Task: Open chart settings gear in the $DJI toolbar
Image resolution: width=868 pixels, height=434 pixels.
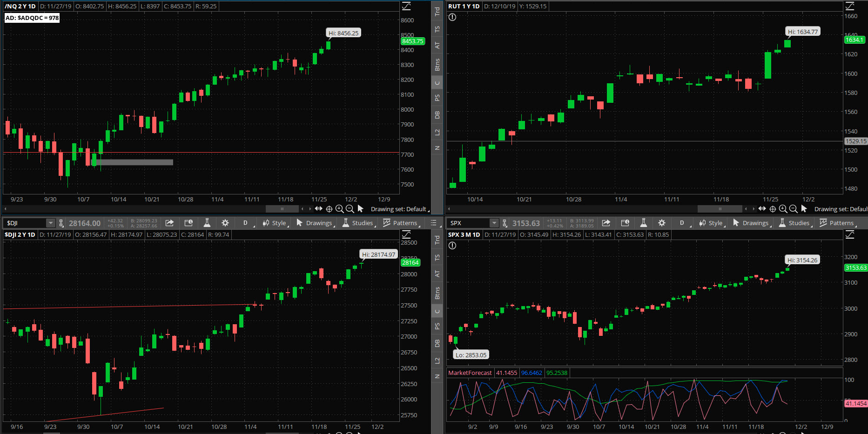Action: tap(225, 223)
